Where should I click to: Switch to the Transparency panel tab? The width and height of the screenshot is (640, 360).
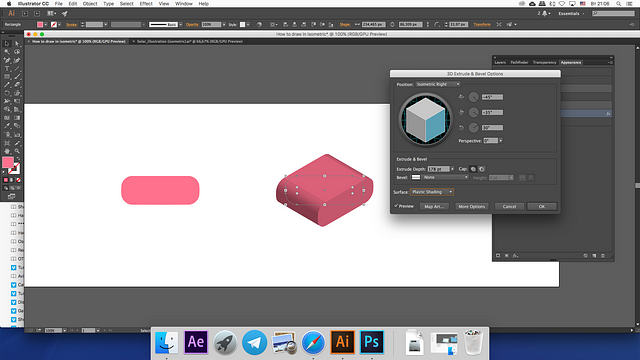tap(544, 62)
